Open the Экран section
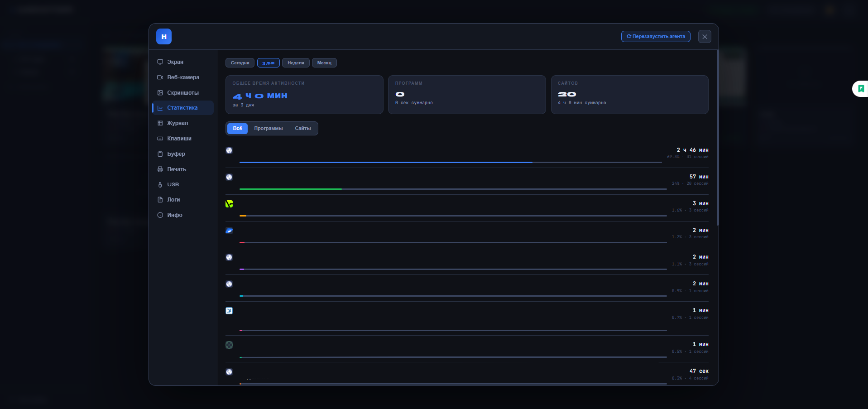This screenshot has width=868, height=409. coord(182,62)
